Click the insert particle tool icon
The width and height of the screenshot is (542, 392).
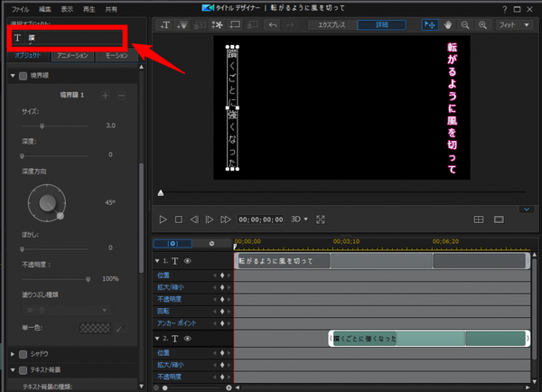pyautogui.click(x=182, y=25)
